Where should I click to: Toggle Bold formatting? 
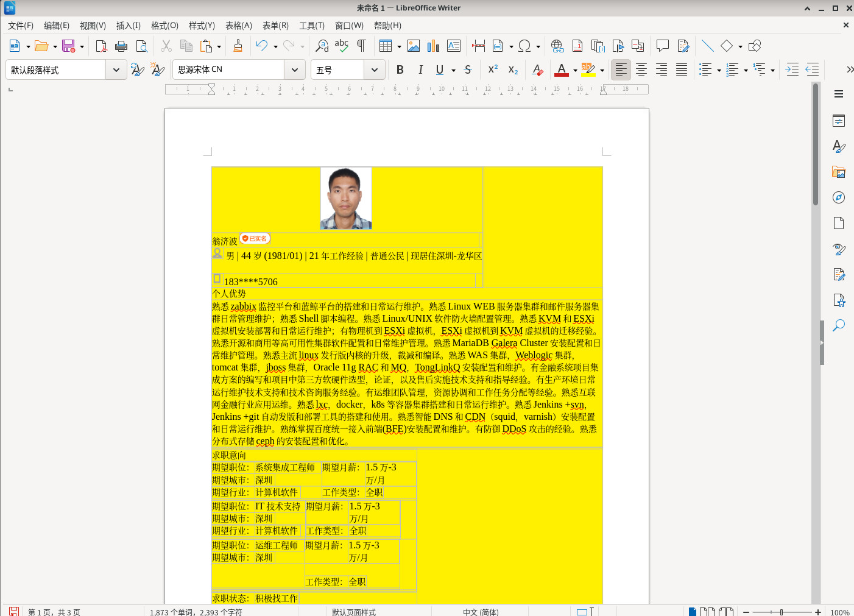coord(400,70)
